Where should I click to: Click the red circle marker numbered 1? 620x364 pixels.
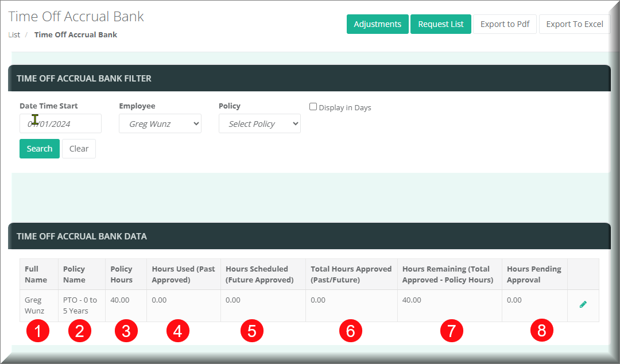38,330
